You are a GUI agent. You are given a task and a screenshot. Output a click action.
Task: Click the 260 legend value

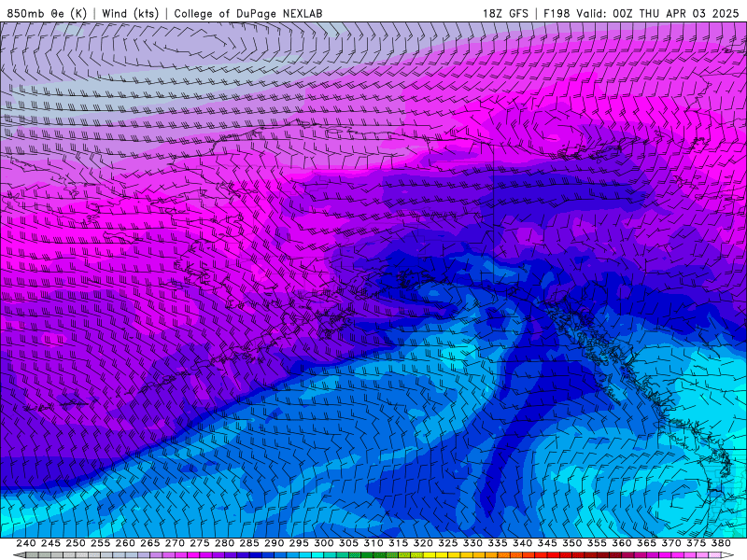[x=125, y=543]
